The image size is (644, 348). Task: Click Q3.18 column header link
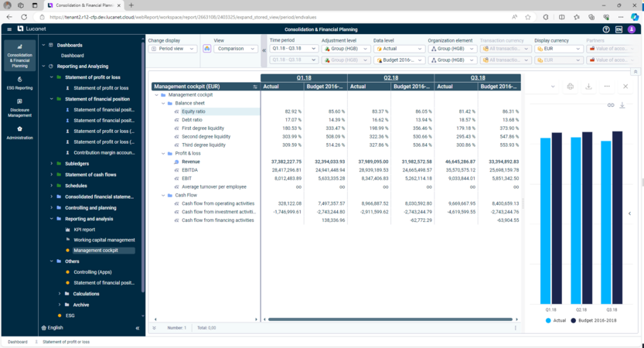(478, 77)
